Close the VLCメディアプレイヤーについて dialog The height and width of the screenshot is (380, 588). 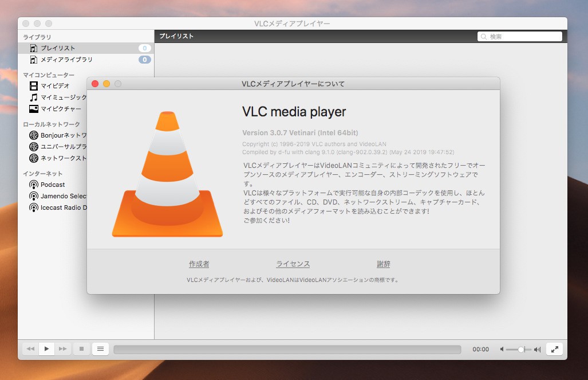click(95, 84)
